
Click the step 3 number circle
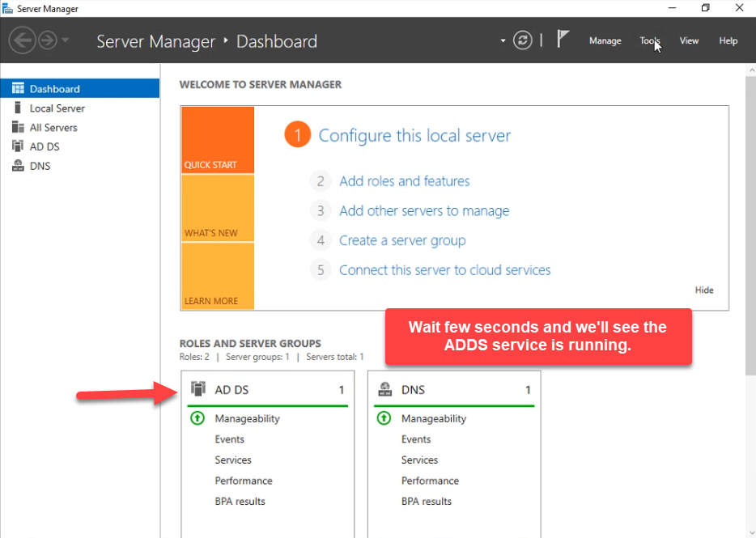pos(321,210)
